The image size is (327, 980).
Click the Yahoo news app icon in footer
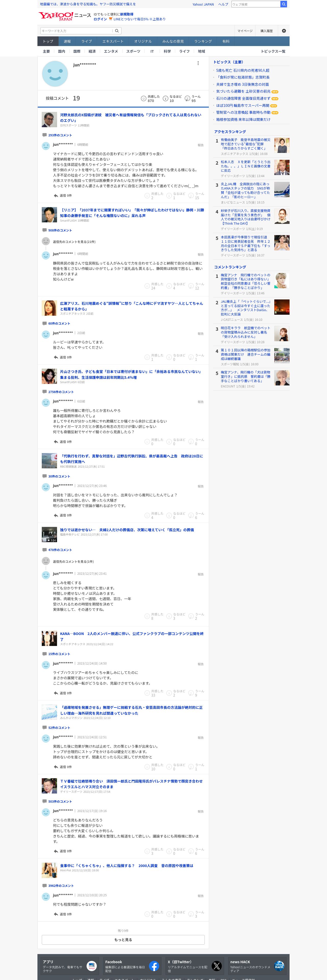click(91, 966)
